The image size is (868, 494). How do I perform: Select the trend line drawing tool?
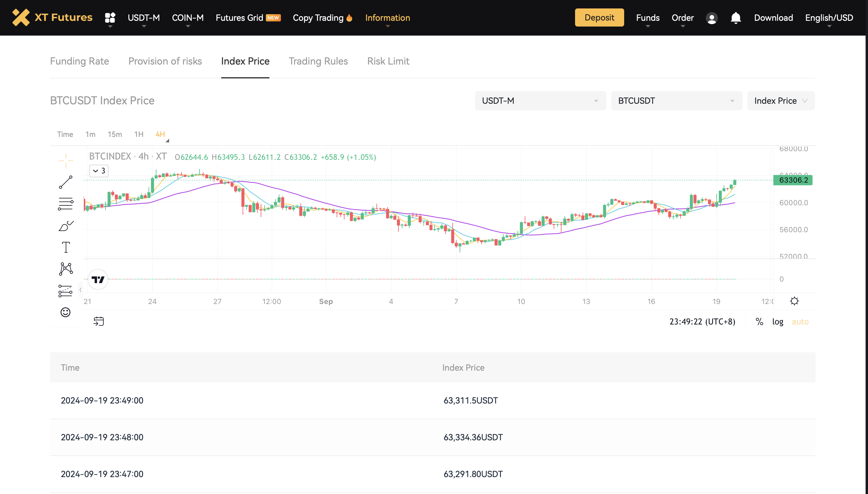(x=65, y=182)
